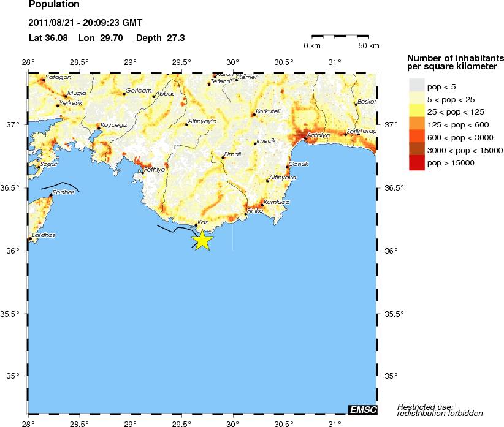Image resolution: width=504 pixels, height=427 pixels.
Task: Select the gray 'pop < 5' legend swatch
Action: pos(416,86)
